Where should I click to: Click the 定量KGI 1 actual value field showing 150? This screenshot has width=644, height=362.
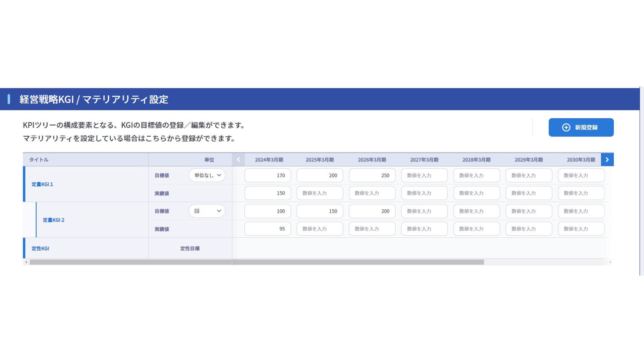coord(267,193)
